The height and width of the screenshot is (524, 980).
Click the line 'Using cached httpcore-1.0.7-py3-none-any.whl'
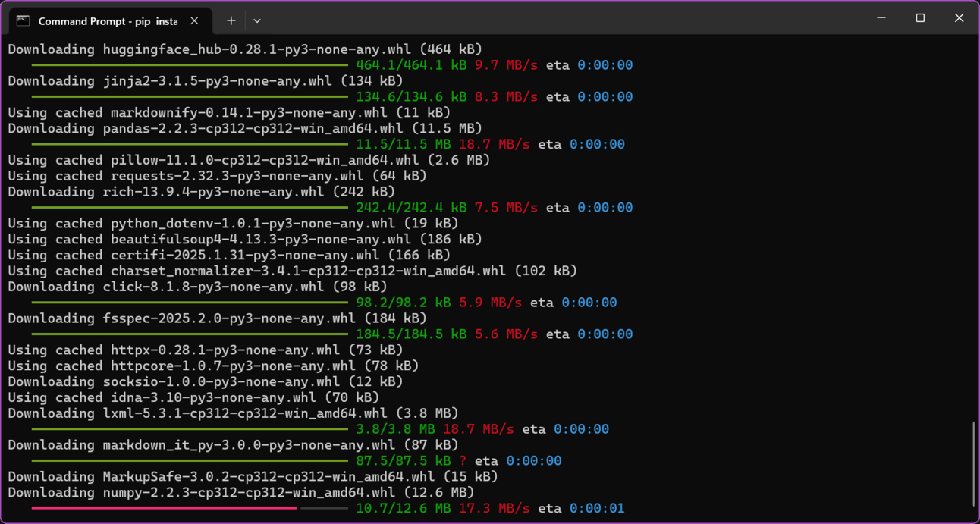tap(213, 366)
